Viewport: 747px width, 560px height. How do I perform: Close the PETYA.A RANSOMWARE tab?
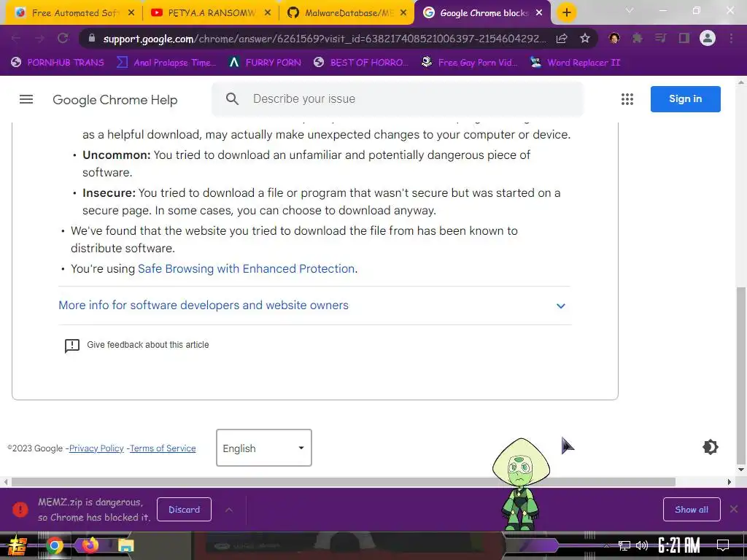pyautogui.click(x=268, y=13)
